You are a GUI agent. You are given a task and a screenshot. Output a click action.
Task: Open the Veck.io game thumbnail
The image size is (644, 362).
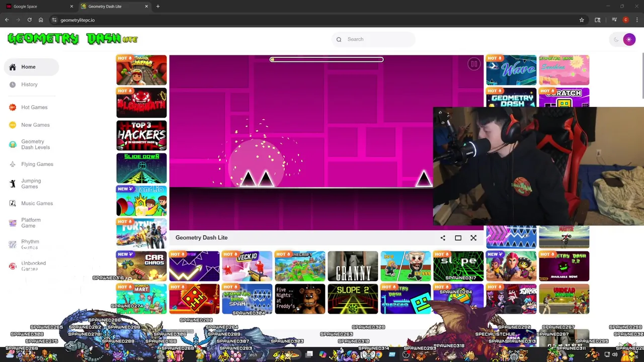pyautogui.click(x=247, y=266)
